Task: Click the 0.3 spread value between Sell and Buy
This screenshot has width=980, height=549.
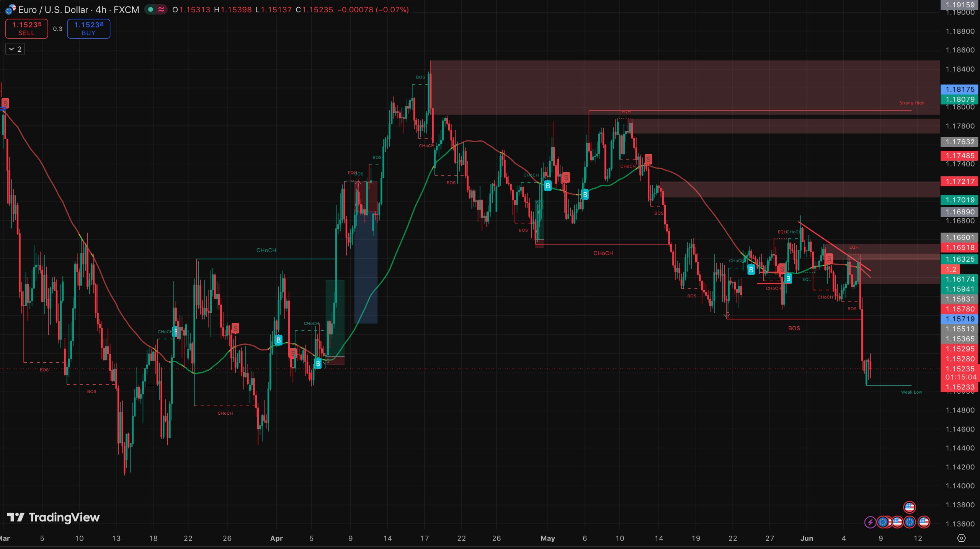Action: tap(57, 29)
